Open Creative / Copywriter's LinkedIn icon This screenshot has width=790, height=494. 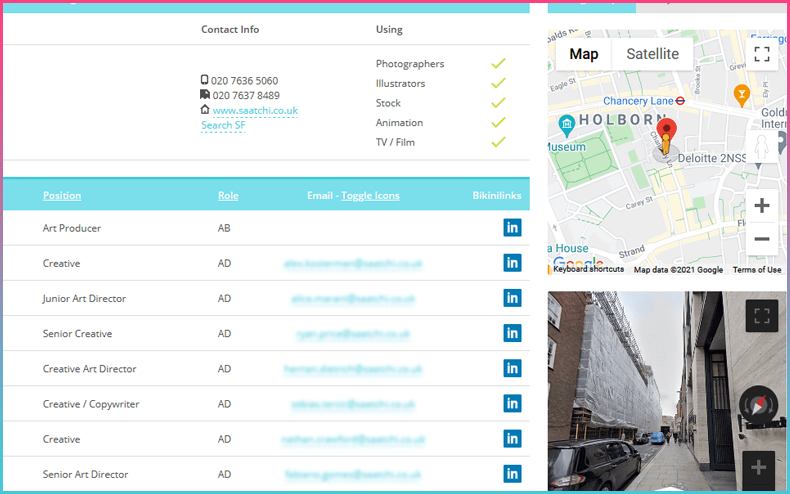pos(512,404)
